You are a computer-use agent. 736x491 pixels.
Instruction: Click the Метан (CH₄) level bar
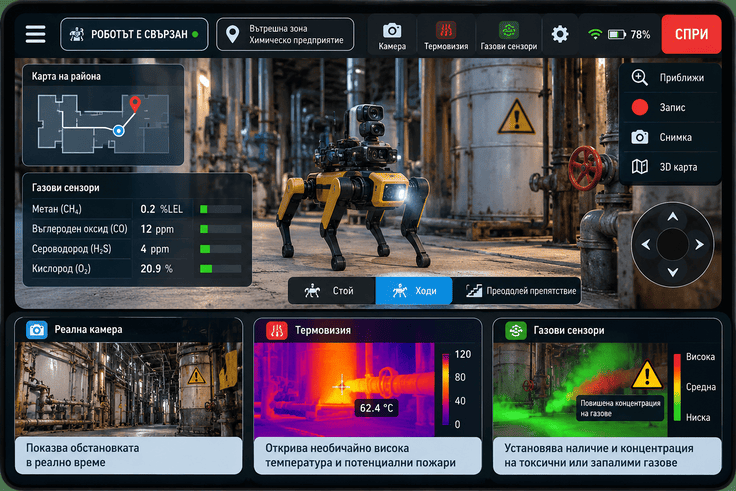(221, 209)
